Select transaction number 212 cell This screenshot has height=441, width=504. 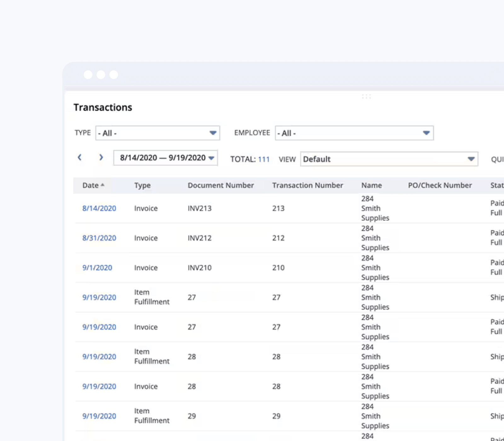point(278,238)
